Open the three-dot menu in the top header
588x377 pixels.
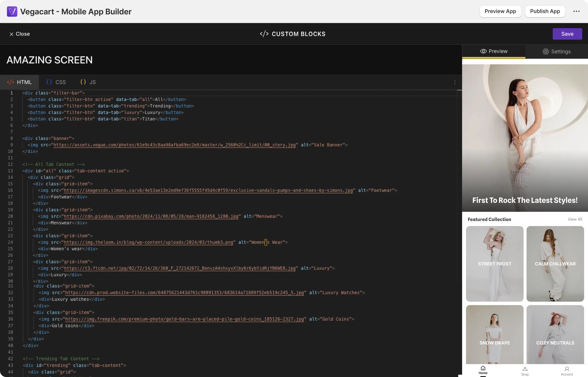tap(576, 11)
